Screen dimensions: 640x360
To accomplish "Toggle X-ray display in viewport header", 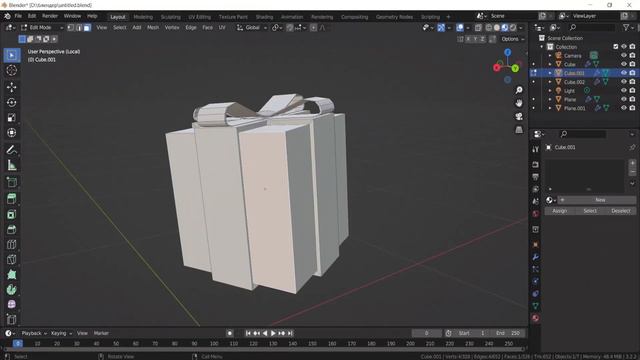I will (x=478, y=27).
